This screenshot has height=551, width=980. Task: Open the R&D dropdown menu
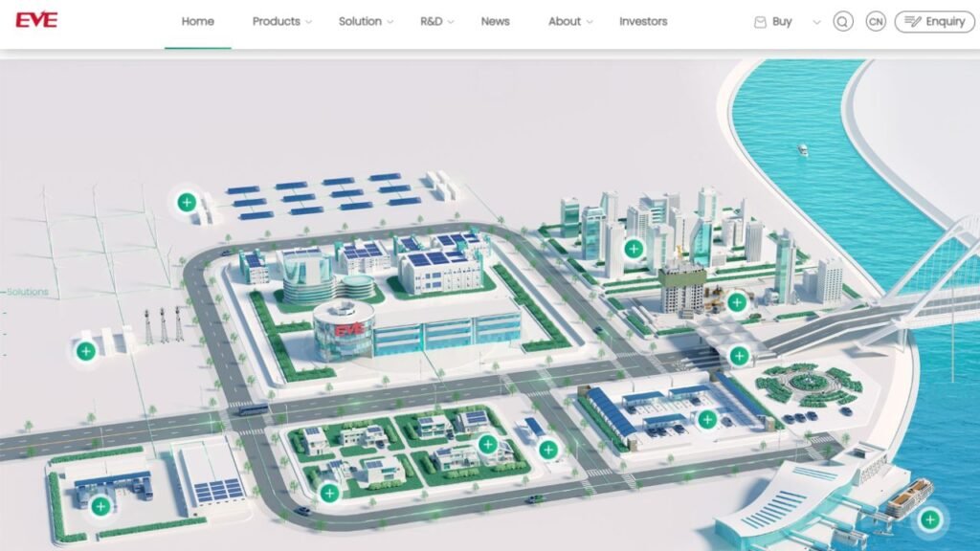[436, 22]
